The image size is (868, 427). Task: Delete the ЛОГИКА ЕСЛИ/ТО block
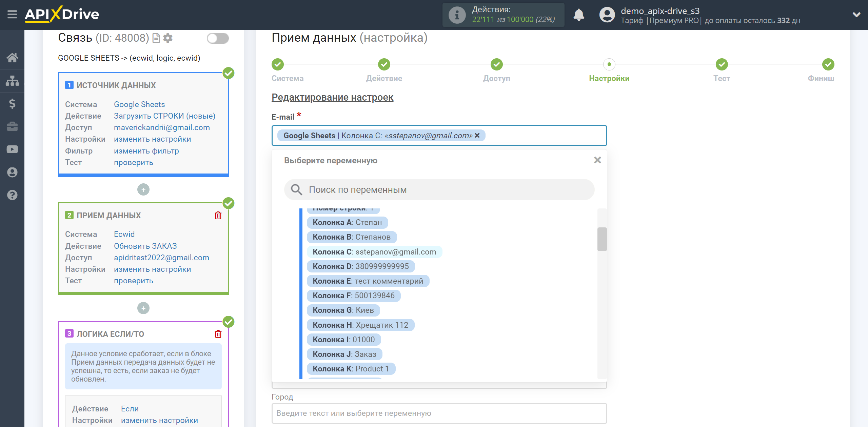(218, 334)
